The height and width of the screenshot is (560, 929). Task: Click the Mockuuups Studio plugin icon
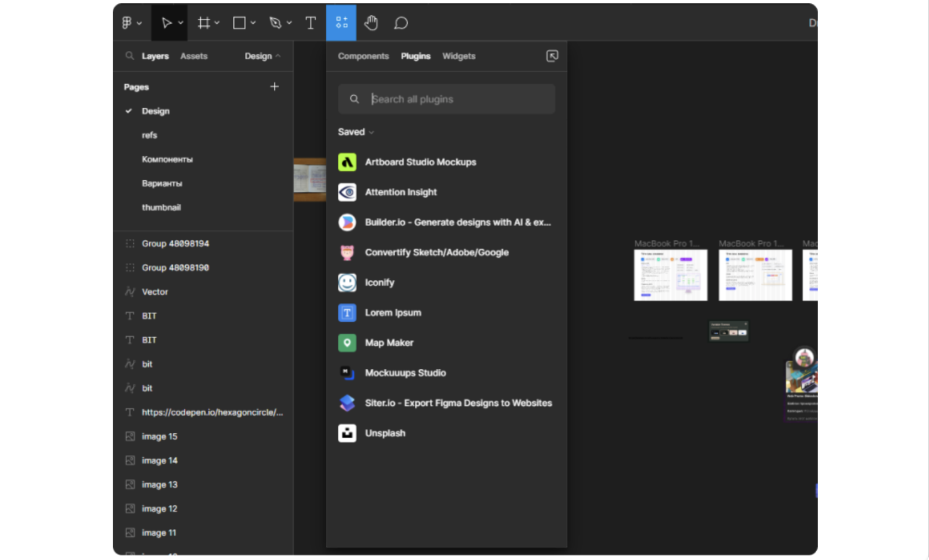[x=347, y=373]
